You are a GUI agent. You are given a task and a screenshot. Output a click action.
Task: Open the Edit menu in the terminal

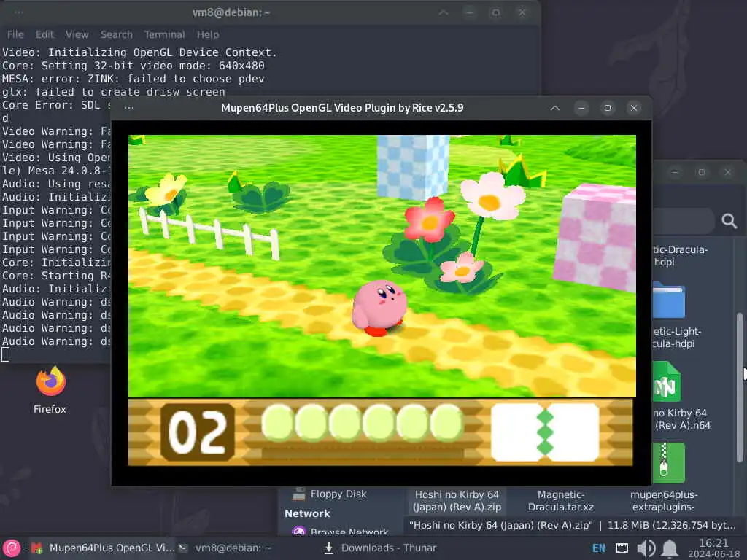point(44,34)
